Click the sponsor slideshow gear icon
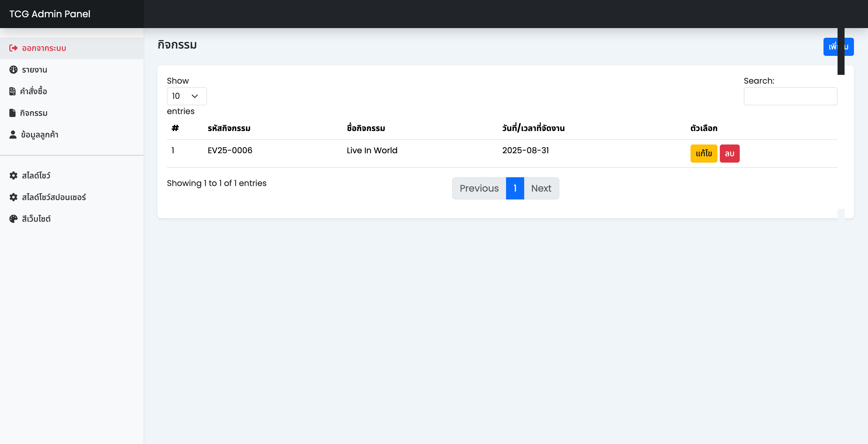868x444 pixels. click(x=13, y=197)
